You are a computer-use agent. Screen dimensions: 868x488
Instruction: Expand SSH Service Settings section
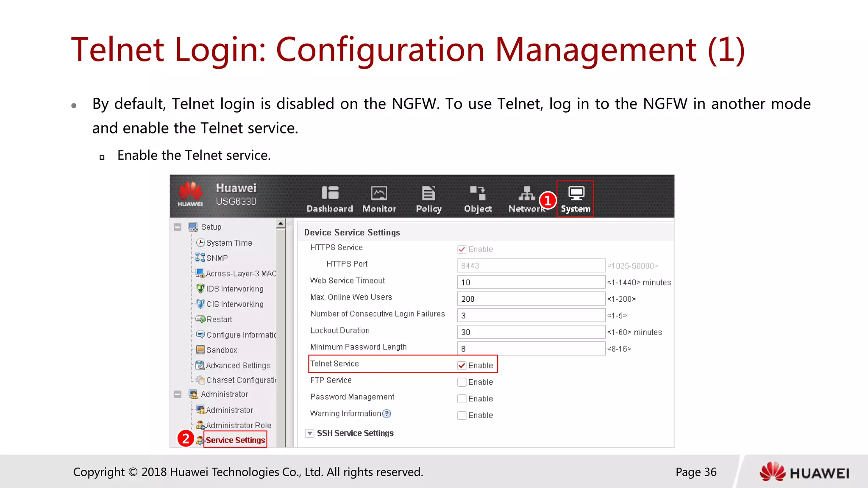click(310, 433)
